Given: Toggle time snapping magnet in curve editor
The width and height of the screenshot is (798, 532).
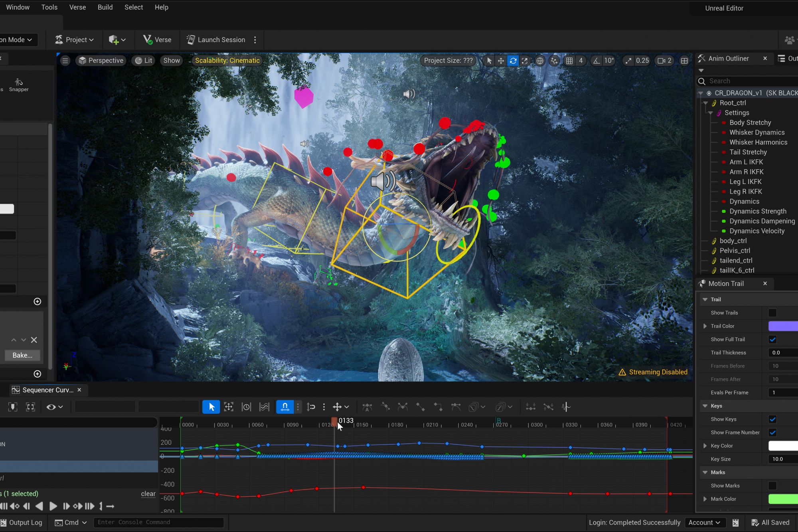Looking at the screenshot, I should (x=285, y=407).
